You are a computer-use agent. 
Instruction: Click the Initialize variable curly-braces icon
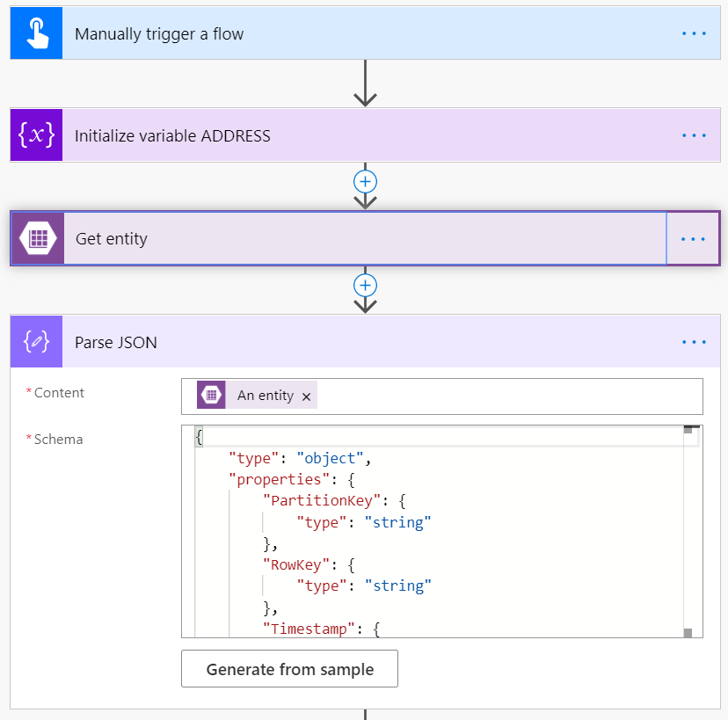35,135
